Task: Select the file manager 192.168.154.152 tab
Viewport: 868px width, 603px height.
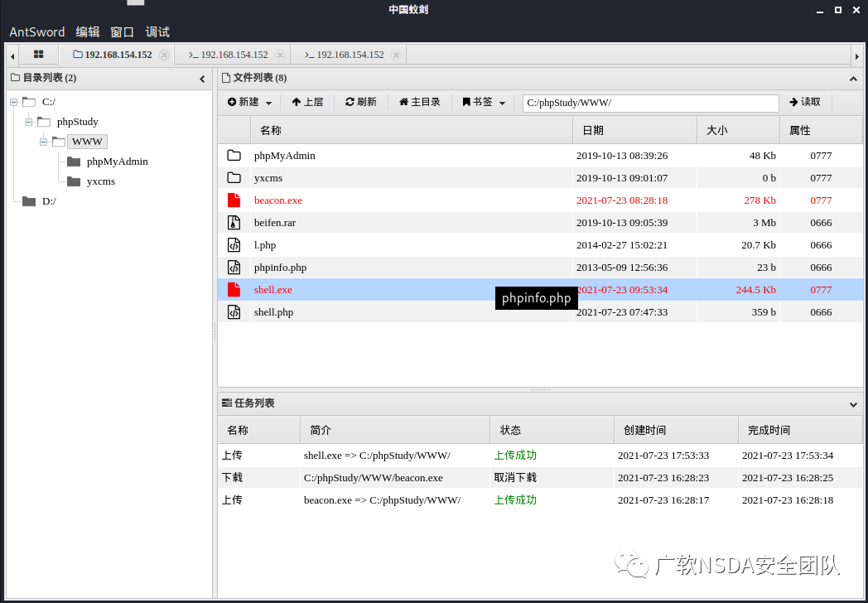Action: pyautogui.click(x=113, y=55)
